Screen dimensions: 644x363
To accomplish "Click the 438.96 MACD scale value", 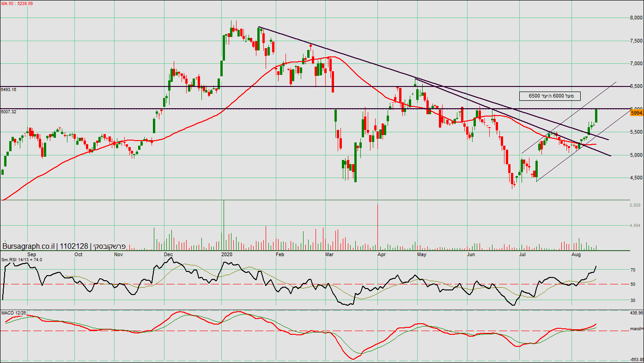I will (x=637, y=313).
